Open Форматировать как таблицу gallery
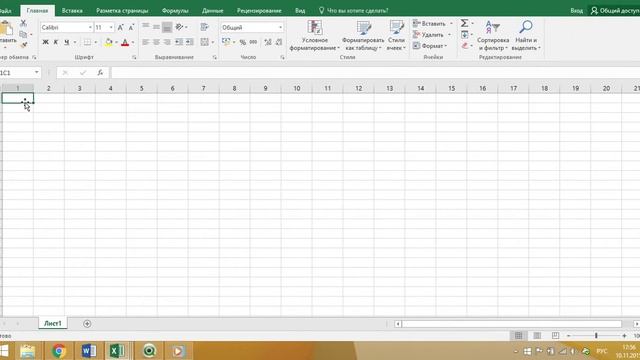640x360 pixels. click(x=362, y=36)
